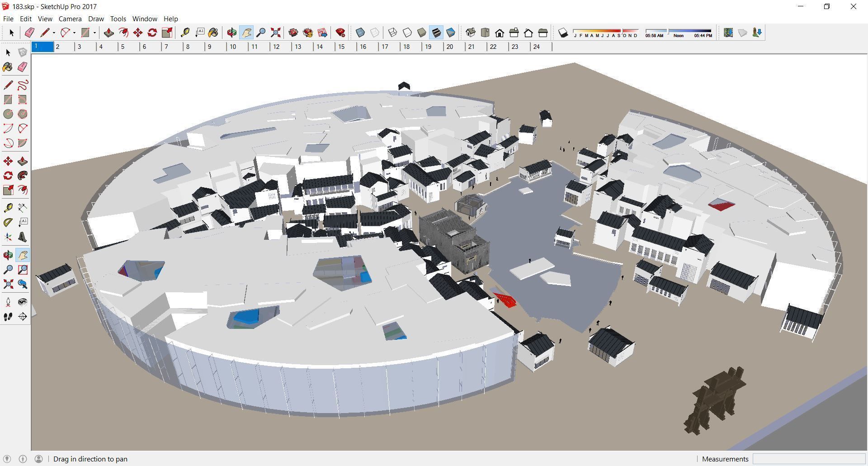Click the credits status bar icon

[23, 459]
